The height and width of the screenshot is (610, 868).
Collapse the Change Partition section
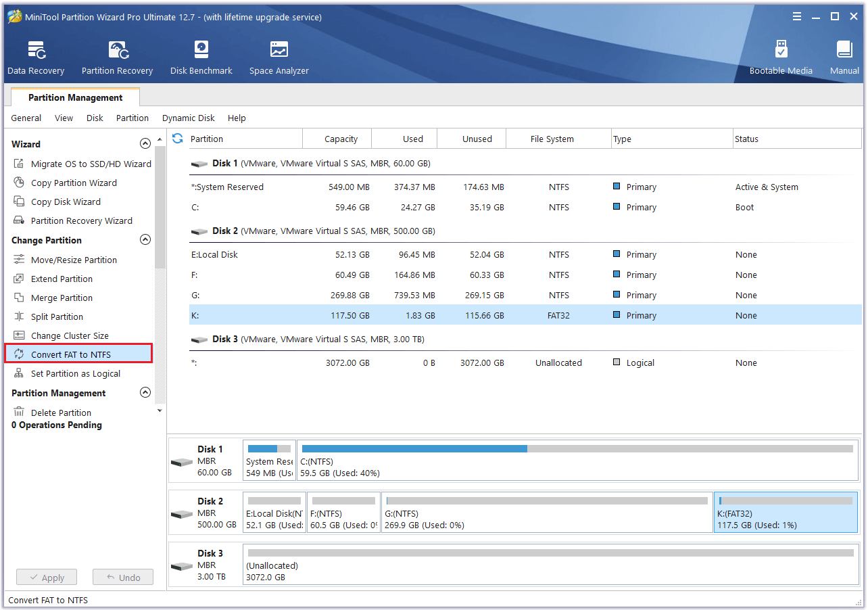point(145,239)
